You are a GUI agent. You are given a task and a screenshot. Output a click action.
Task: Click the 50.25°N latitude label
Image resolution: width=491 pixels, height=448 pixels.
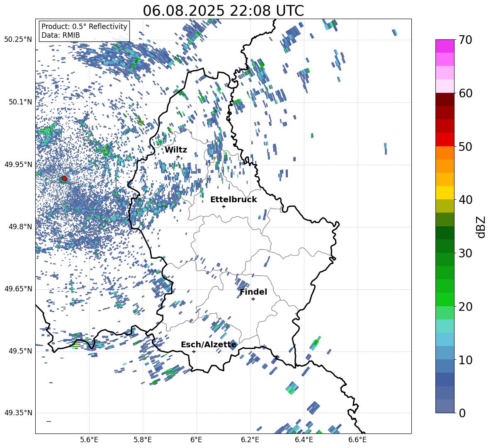[18, 40]
